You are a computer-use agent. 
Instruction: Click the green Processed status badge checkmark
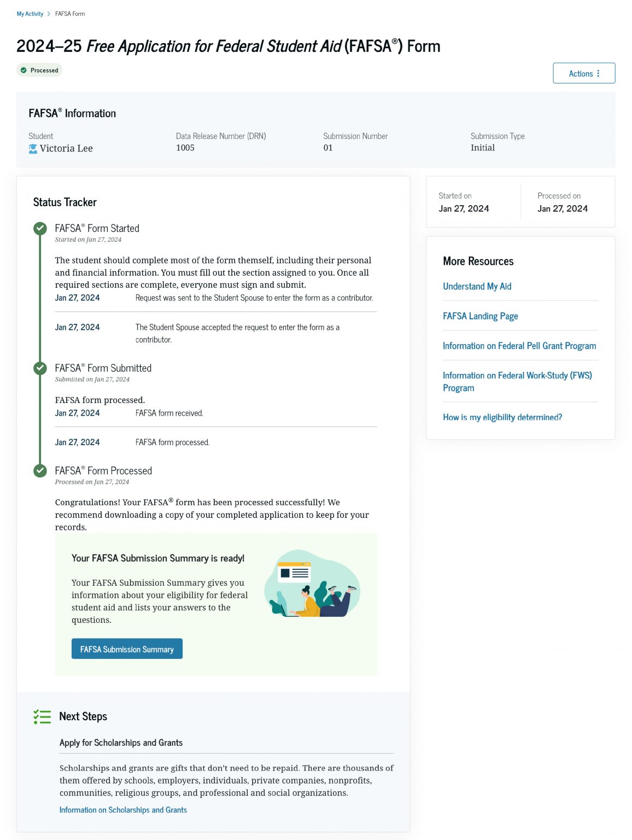click(24, 70)
